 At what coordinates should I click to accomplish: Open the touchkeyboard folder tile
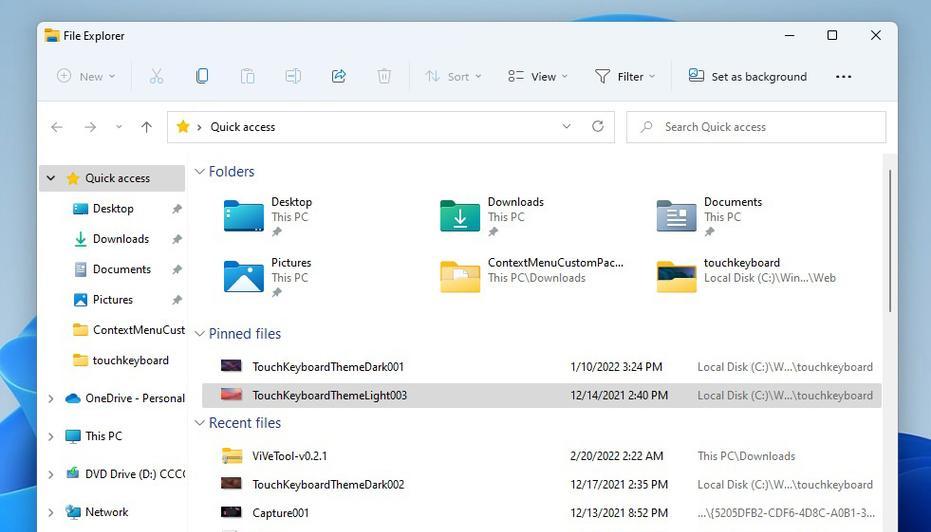pos(746,275)
